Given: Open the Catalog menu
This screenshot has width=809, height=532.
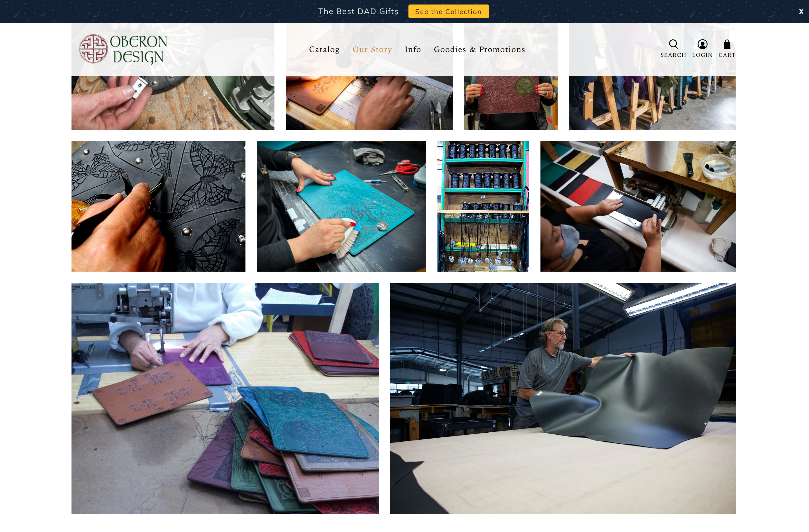Looking at the screenshot, I should coord(324,49).
